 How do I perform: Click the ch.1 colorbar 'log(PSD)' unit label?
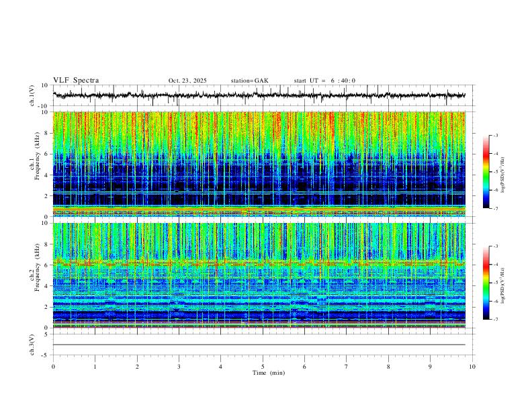[x=503, y=175]
